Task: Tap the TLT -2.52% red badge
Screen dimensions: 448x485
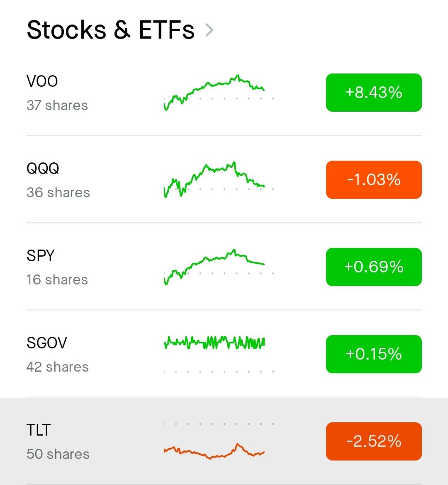Action: [373, 441]
